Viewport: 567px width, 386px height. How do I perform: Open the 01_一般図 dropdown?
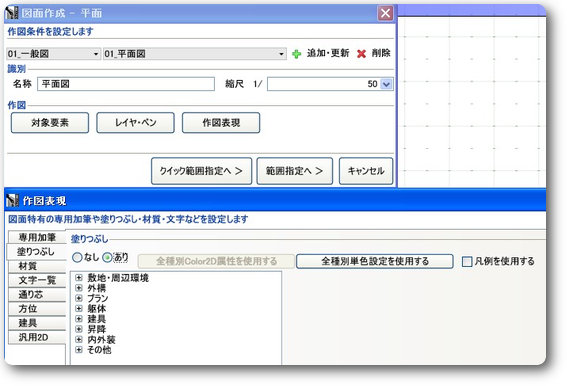(54, 54)
